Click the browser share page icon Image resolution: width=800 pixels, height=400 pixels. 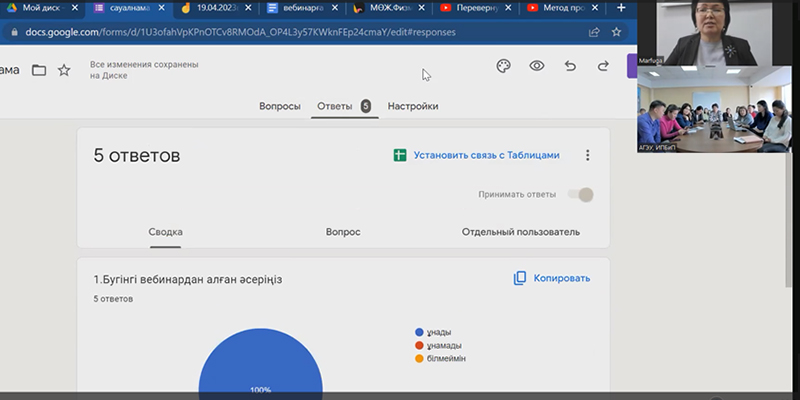point(594,31)
